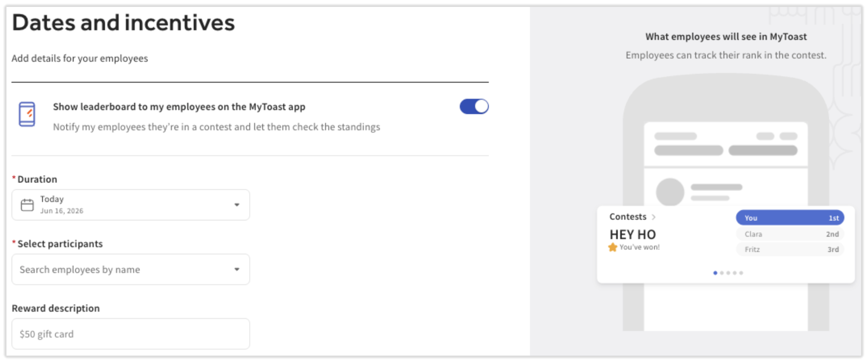Click the chevron next to Contests

[653, 217]
